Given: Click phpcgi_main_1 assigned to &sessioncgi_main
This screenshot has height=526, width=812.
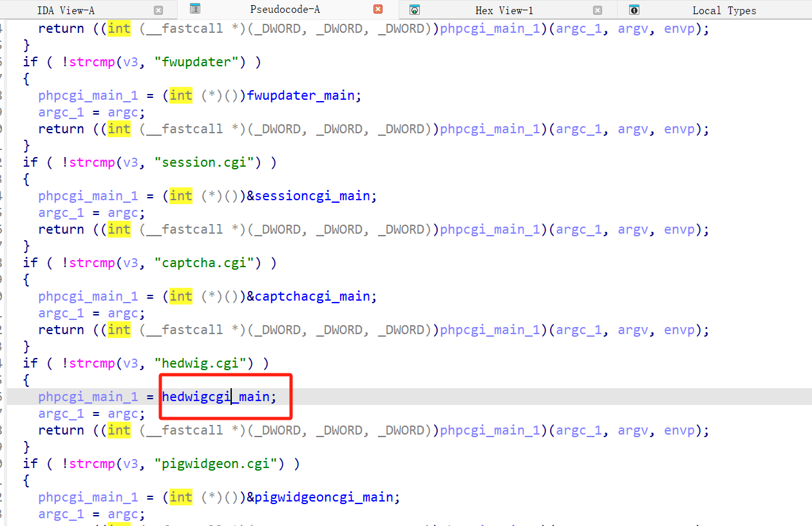Looking at the screenshot, I should point(88,196).
